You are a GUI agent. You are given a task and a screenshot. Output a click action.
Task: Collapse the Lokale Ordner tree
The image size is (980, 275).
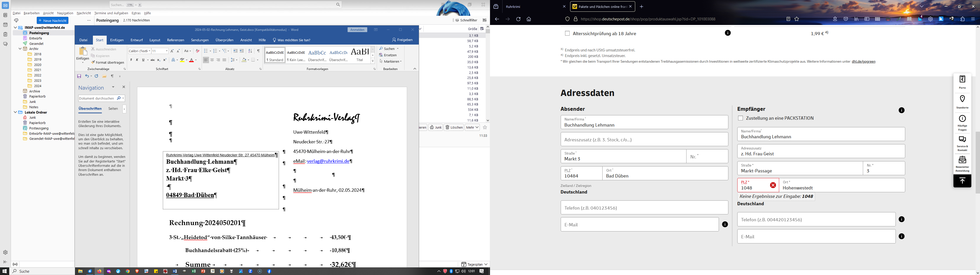point(15,113)
